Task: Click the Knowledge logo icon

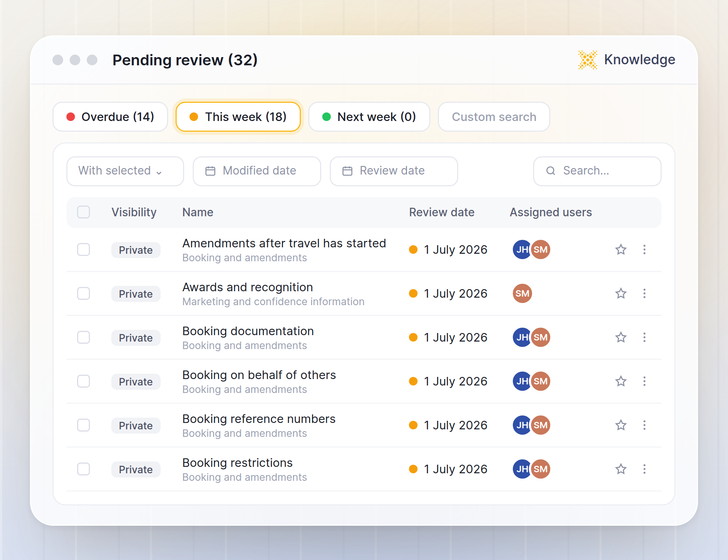Action: [587, 60]
